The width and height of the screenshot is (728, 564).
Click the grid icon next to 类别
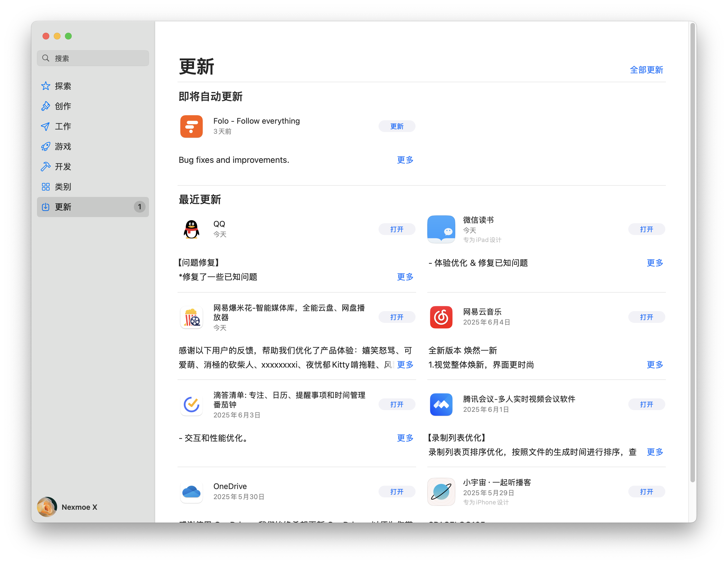(46, 187)
